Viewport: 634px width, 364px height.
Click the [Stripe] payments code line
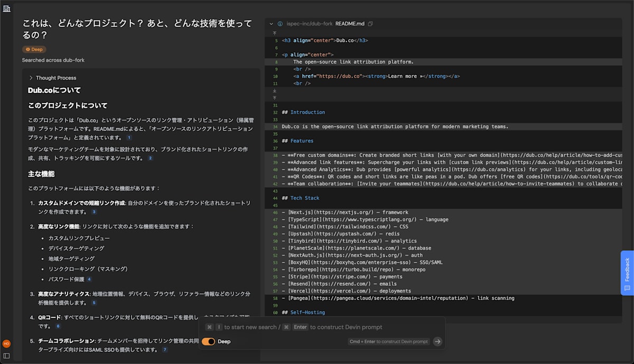point(342,276)
